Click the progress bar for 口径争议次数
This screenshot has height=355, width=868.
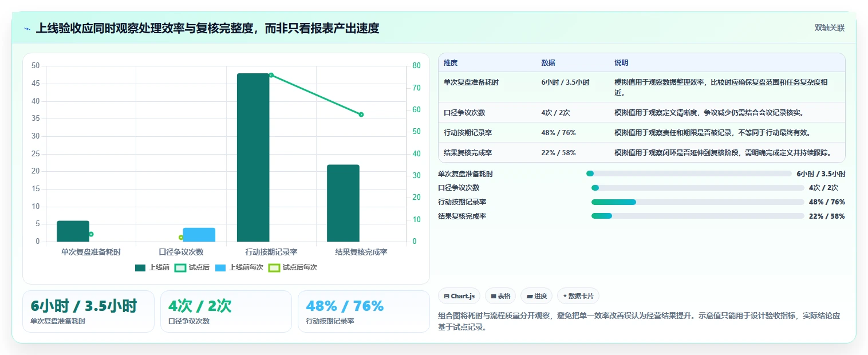[x=698, y=188]
